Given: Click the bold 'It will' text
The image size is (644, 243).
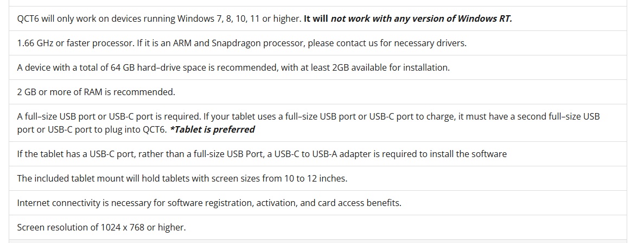Looking at the screenshot, I should coord(316,19).
